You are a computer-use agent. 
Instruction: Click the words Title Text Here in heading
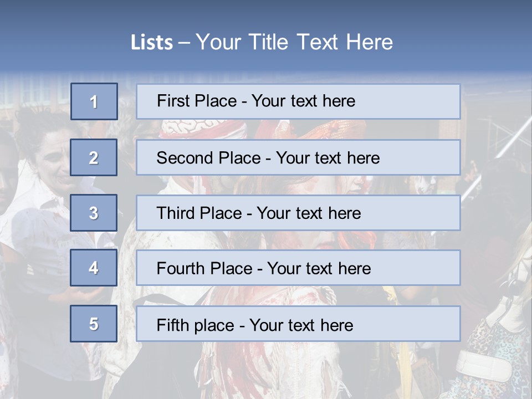[x=321, y=42]
